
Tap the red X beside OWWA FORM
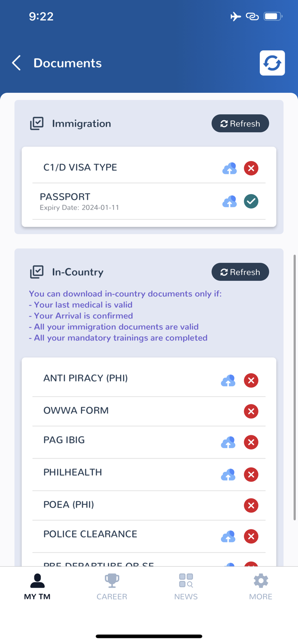pyautogui.click(x=251, y=411)
